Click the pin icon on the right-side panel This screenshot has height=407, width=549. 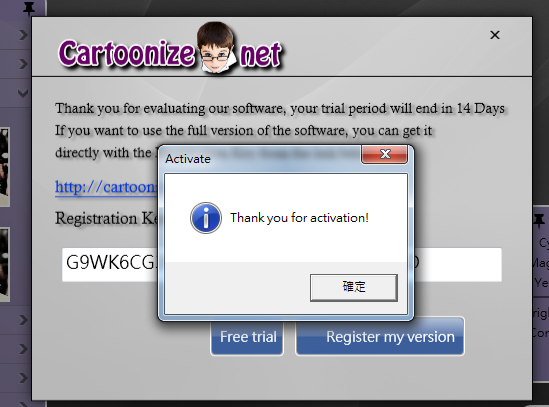coord(539,221)
